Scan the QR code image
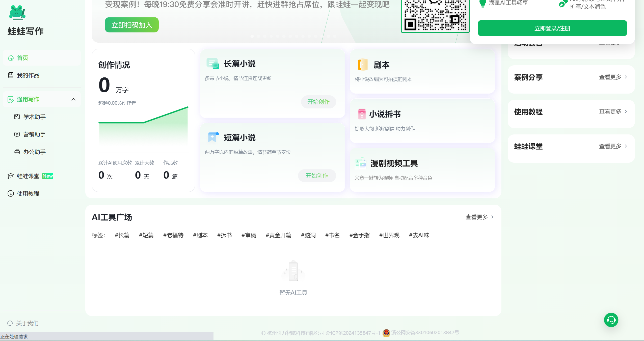This screenshot has width=644, height=341. (x=435, y=16)
